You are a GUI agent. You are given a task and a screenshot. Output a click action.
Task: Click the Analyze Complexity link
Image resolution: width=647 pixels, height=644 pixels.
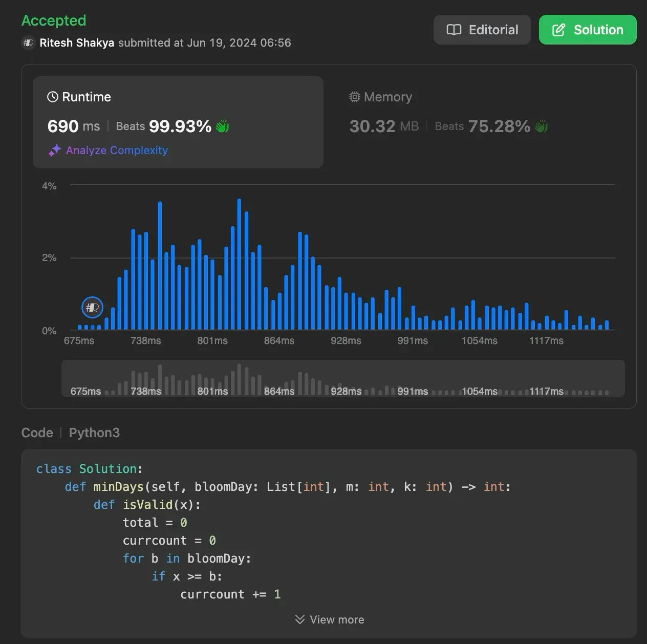click(x=117, y=150)
